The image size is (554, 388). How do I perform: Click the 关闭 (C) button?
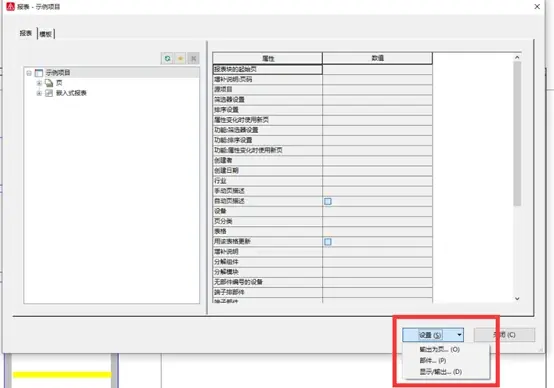click(504, 335)
